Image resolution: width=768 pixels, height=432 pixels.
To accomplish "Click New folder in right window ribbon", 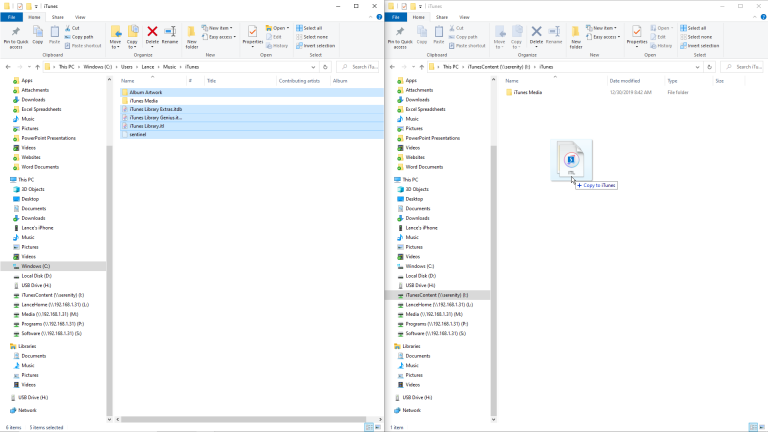I will pyautogui.click(x=576, y=37).
